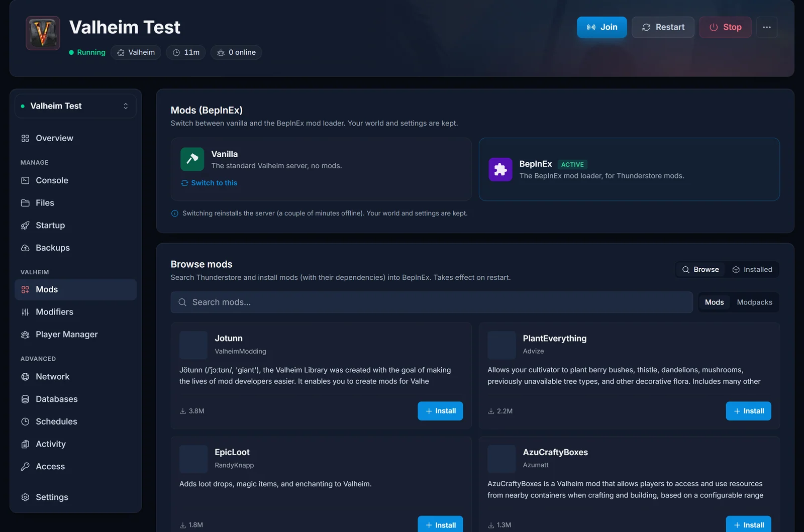Image resolution: width=804 pixels, height=532 pixels.
Task: Select the BepInEx active loader card
Action: point(629,169)
